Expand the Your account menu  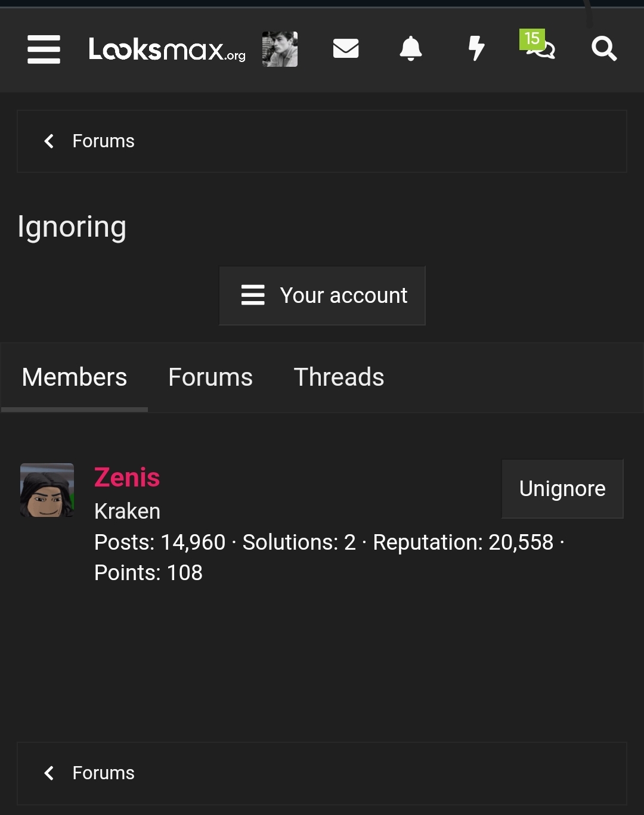coord(322,296)
